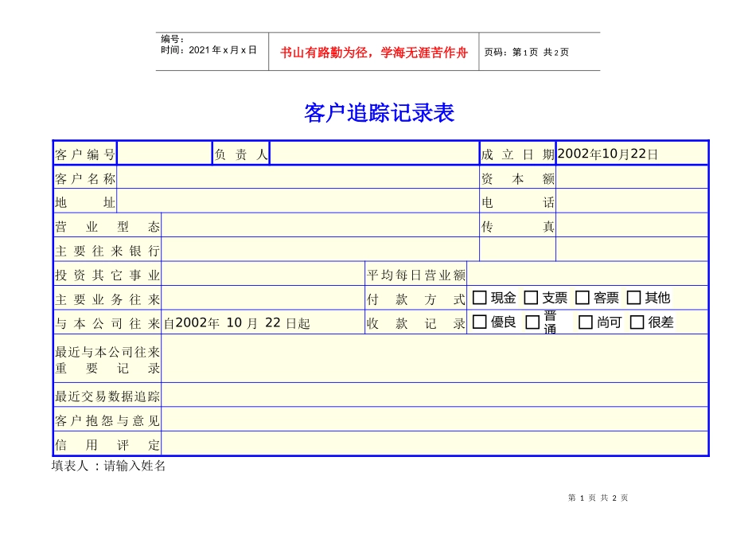Image resolution: width=756 pixels, height=535 pixels.
Task: Click the 客户编号 label cell
Action: pos(85,154)
